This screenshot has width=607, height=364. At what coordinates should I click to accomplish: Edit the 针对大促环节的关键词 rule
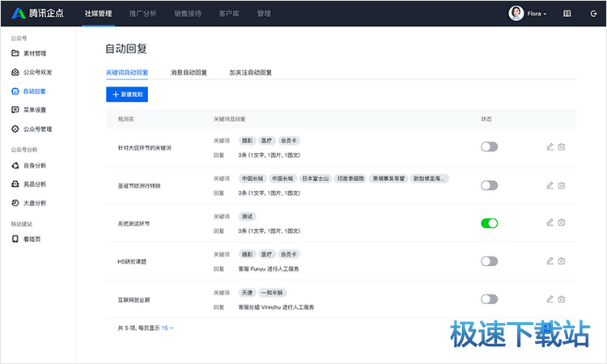tap(550, 146)
